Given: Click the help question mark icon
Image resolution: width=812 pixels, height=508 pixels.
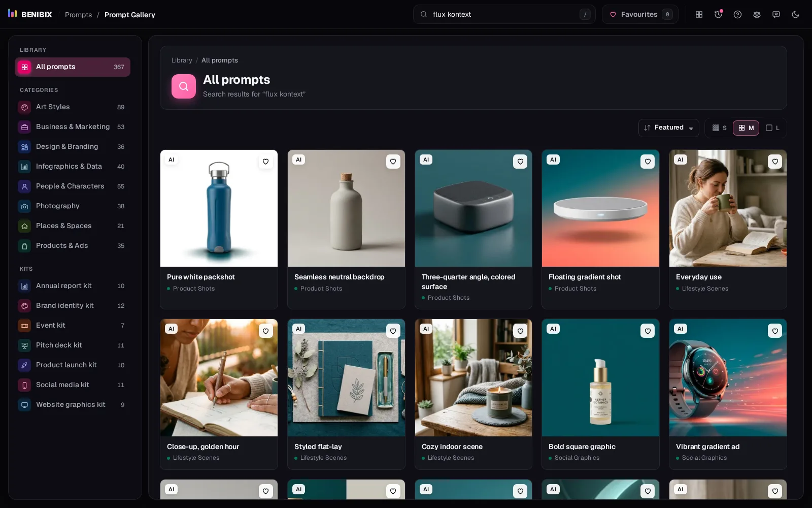Looking at the screenshot, I should point(737,14).
